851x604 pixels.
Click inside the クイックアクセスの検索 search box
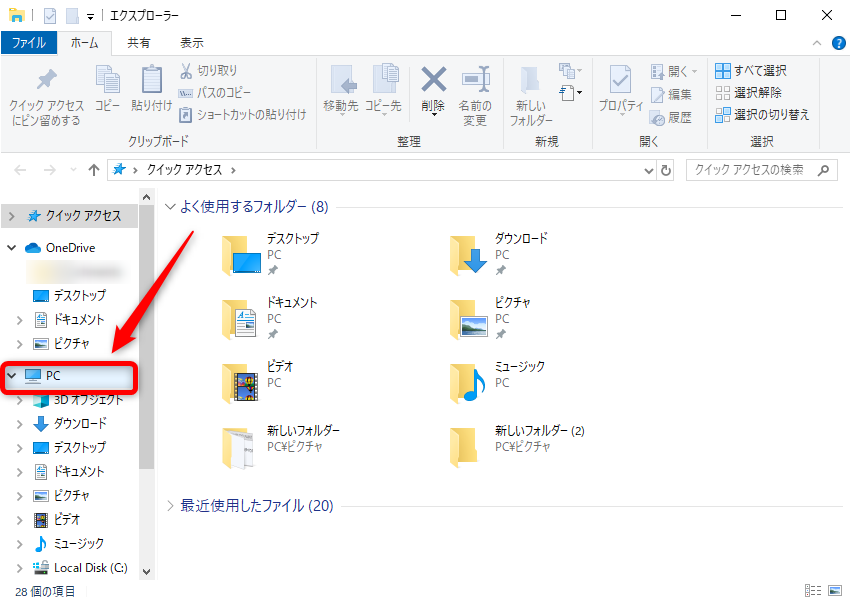[x=760, y=170]
